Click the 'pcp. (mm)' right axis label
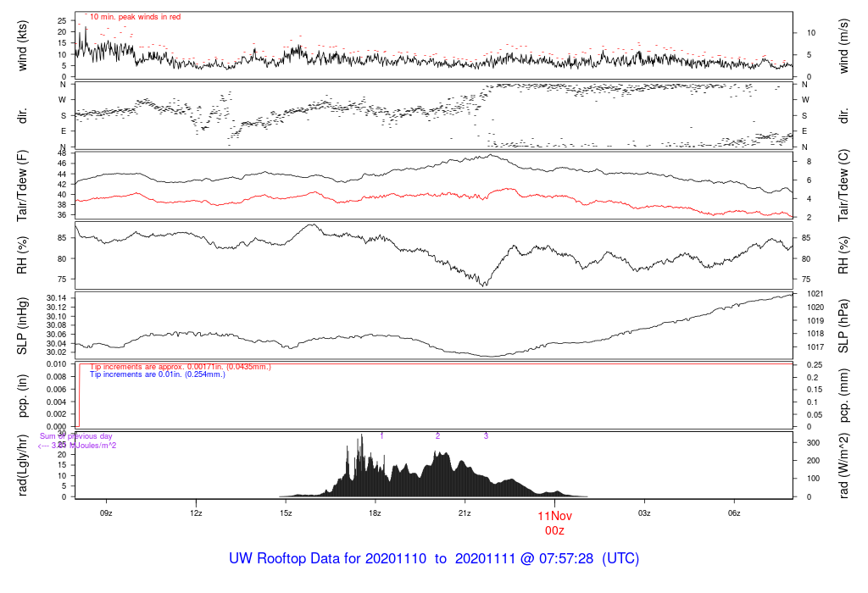This screenshot has width=868, height=593. click(843, 396)
